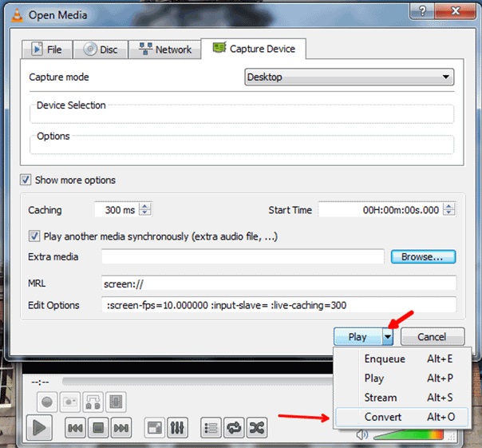Click the Cancel button
Viewport: 482px width, 448px height.
pos(433,337)
